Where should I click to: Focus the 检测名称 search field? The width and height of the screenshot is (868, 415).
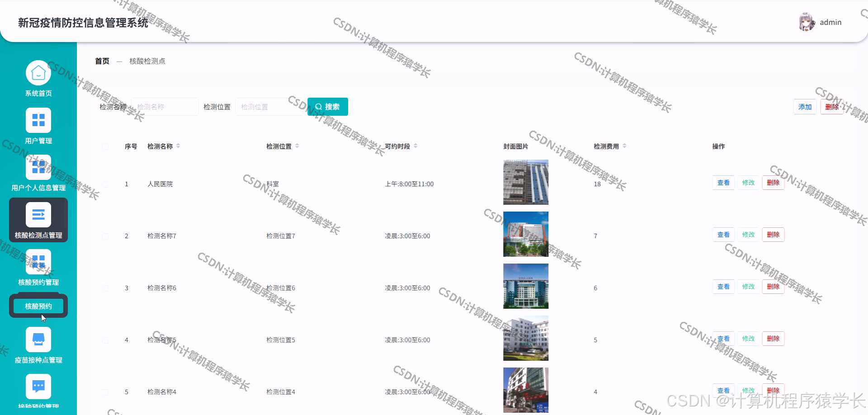tap(165, 107)
